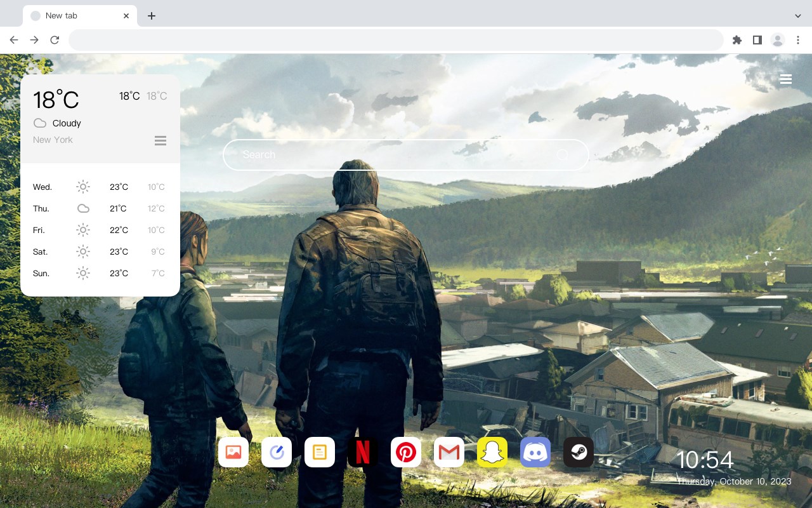Open the yellow notes shortcut icon

coord(320,452)
